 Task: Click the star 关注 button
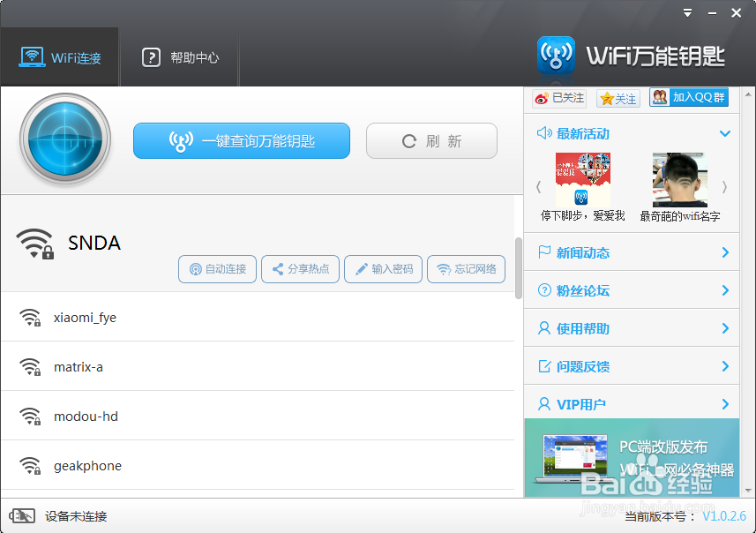coord(618,99)
